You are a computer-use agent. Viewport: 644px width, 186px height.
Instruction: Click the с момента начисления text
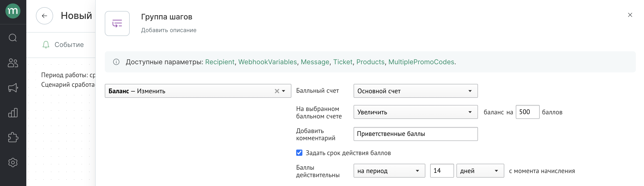(x=542, y=171)
